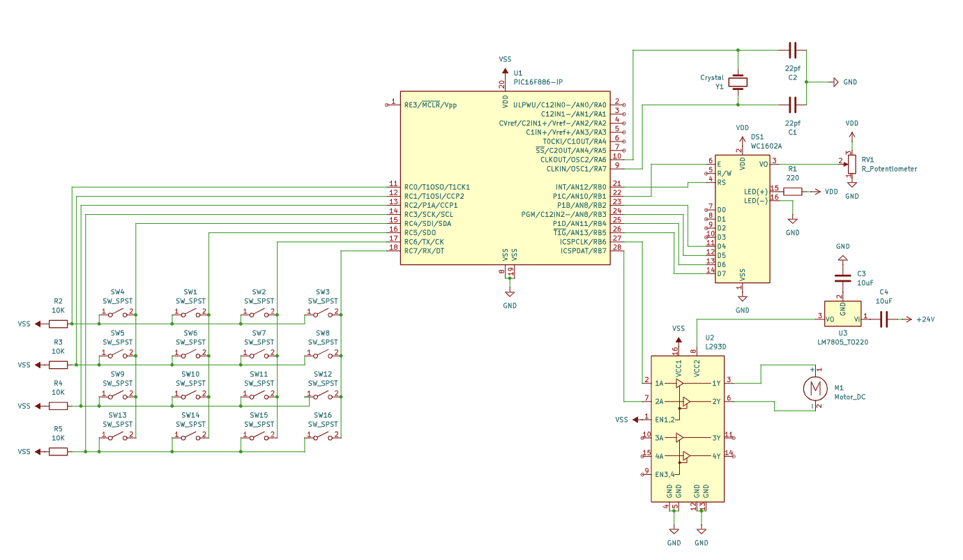Choose the SW16 switch symbol
963x560 pixels.
point(323,435)
